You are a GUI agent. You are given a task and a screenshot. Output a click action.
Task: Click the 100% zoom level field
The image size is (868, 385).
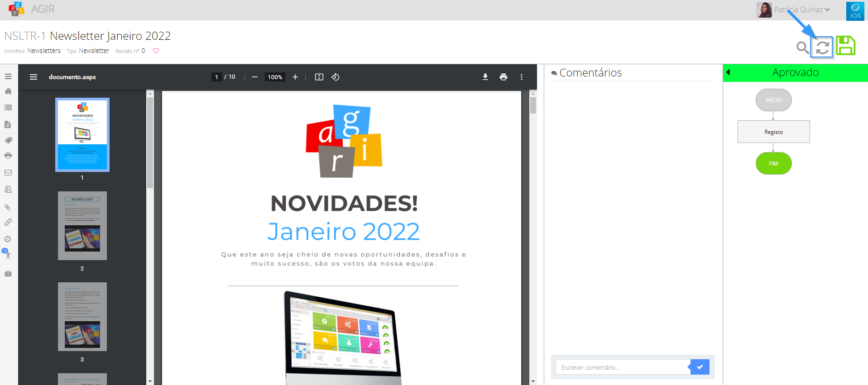275,77
